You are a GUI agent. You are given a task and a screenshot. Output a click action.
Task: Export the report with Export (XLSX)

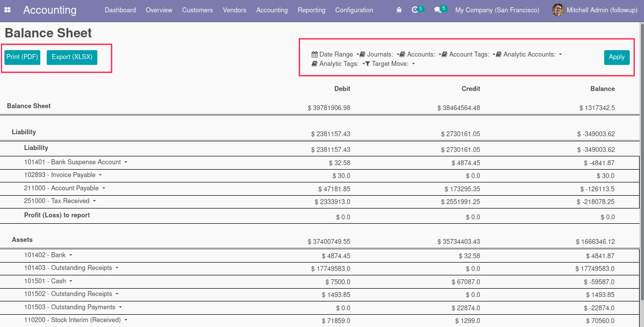pyautogui.click(x=72, y=57)
